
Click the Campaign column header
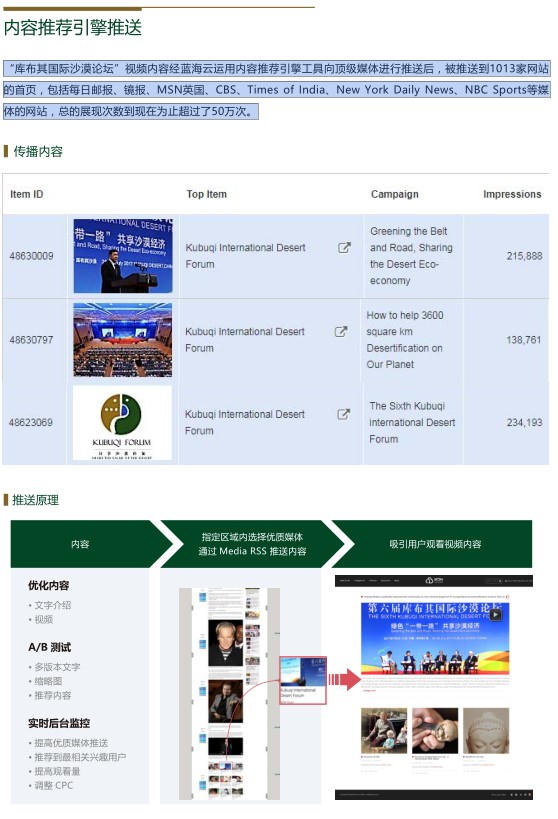(x=394, y=194)
